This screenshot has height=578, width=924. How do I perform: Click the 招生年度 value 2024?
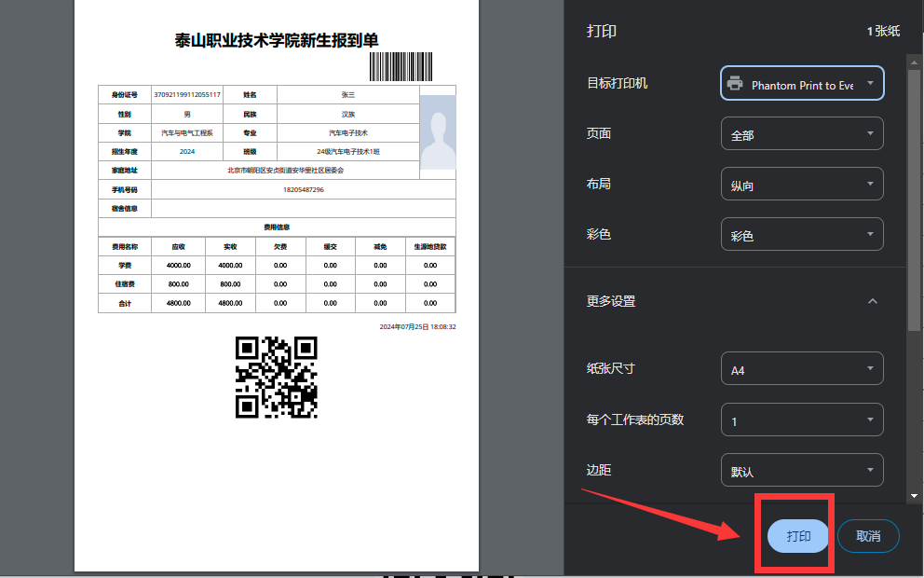point(187,152)
